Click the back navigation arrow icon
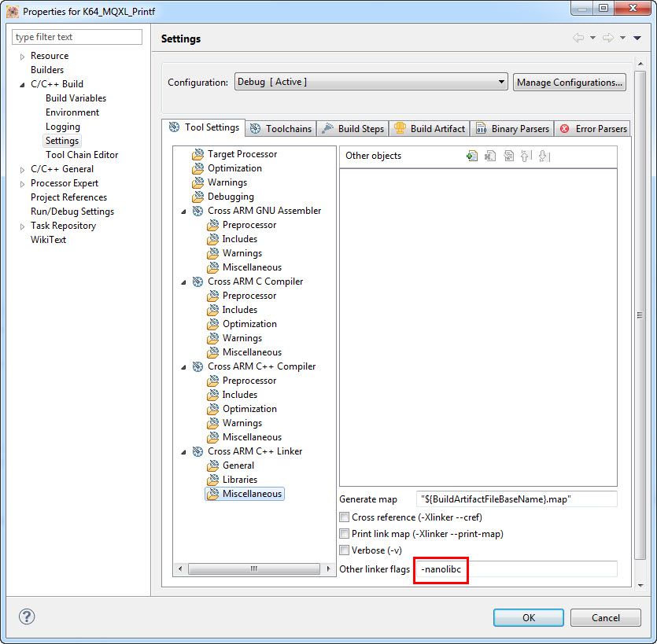The height and width of the screenshot is (644, 657). coord(578,38)
